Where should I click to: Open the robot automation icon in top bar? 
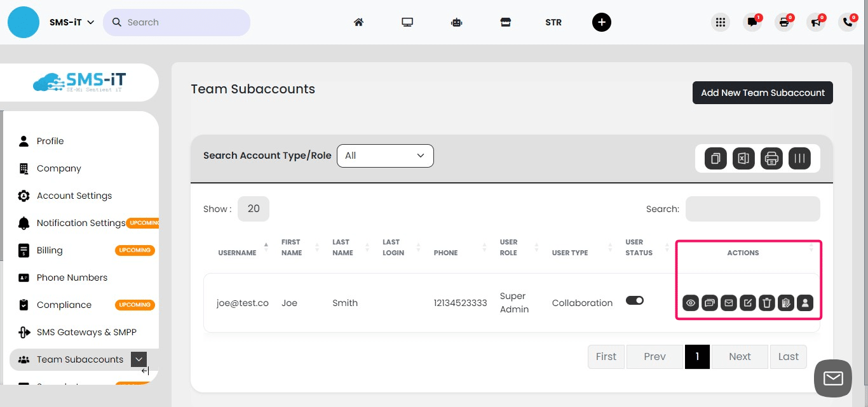(456, 22)
